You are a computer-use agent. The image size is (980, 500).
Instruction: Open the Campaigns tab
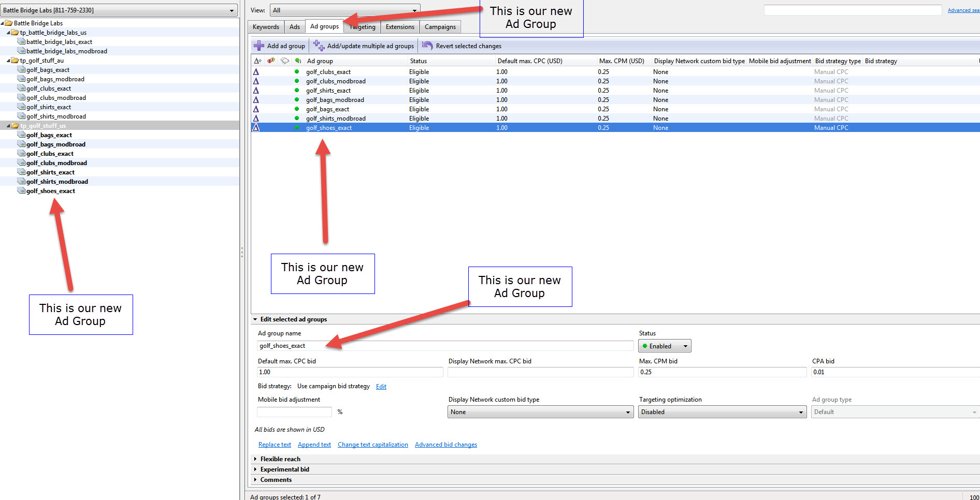[440, 26]
